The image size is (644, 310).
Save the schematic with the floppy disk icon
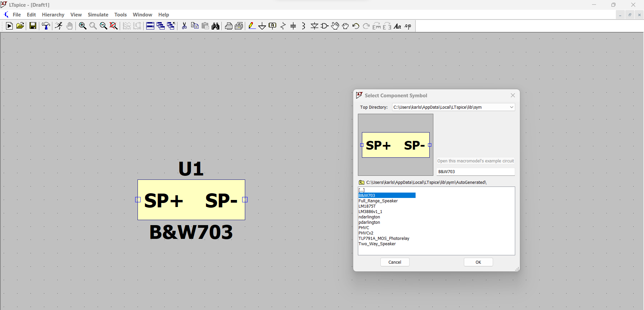click(x=33, y=26)
